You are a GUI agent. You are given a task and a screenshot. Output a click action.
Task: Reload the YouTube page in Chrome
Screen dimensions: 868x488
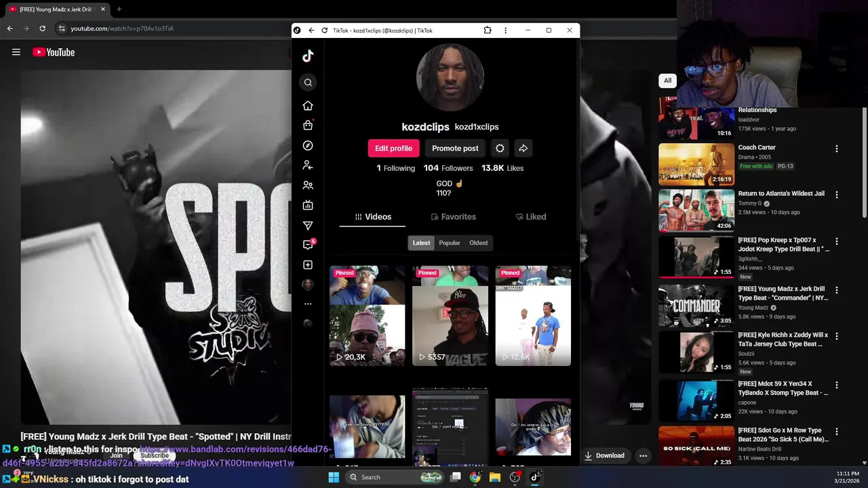[42, 28]
